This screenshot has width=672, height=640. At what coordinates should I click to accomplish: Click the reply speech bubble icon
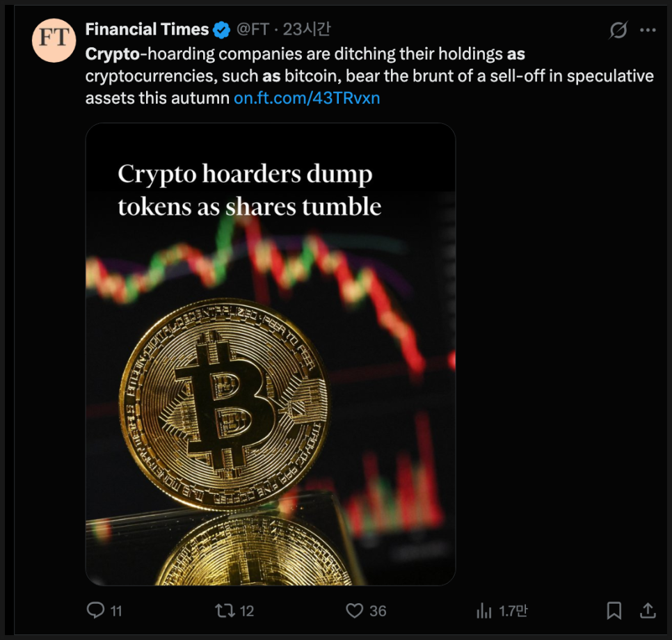[95, 610]
